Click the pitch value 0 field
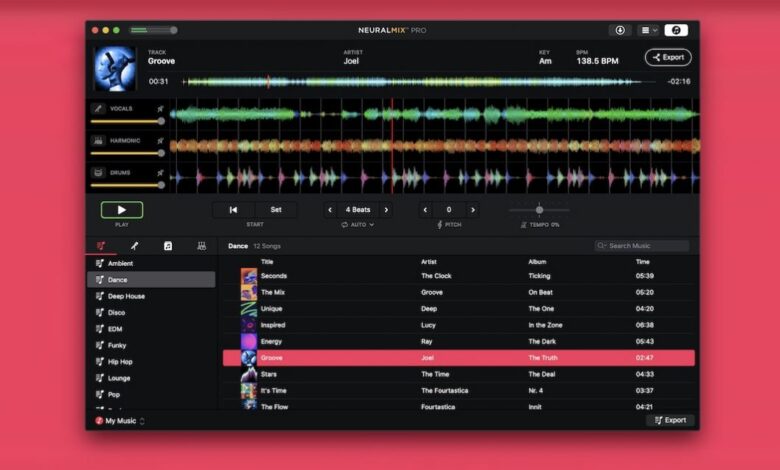The image size is (780, 470). click(x=449, y=210)
